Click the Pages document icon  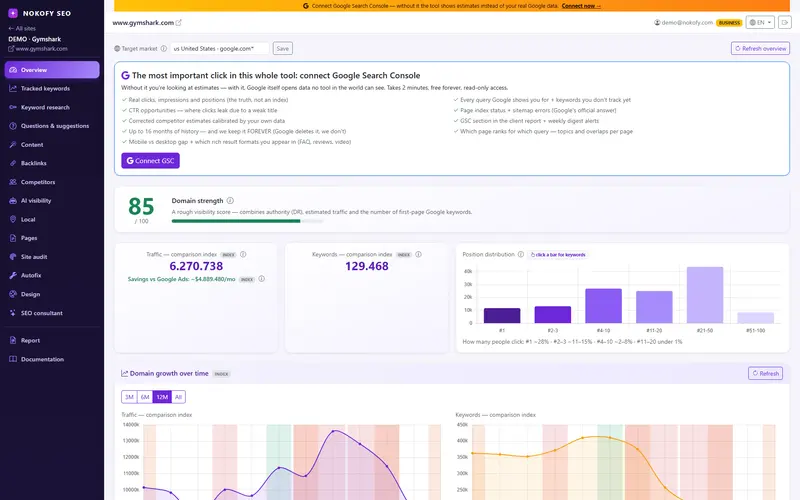[x=13, y=238]
